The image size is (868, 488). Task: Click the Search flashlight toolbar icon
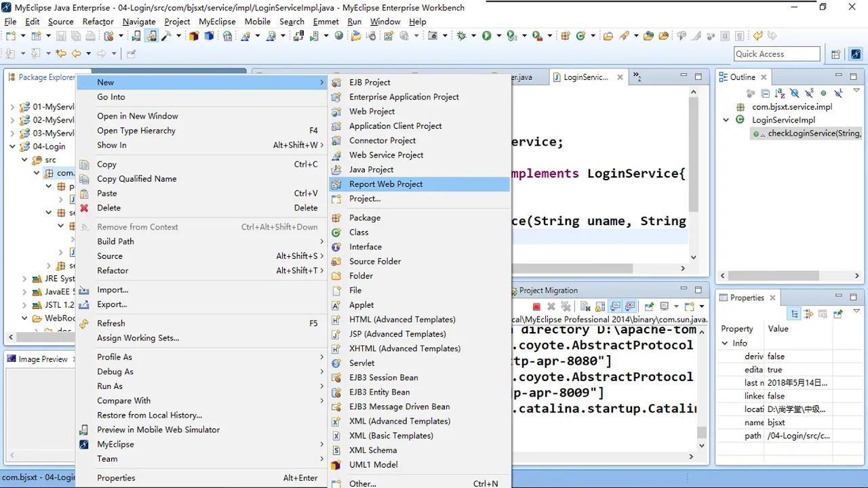click(x=624, y=36)
